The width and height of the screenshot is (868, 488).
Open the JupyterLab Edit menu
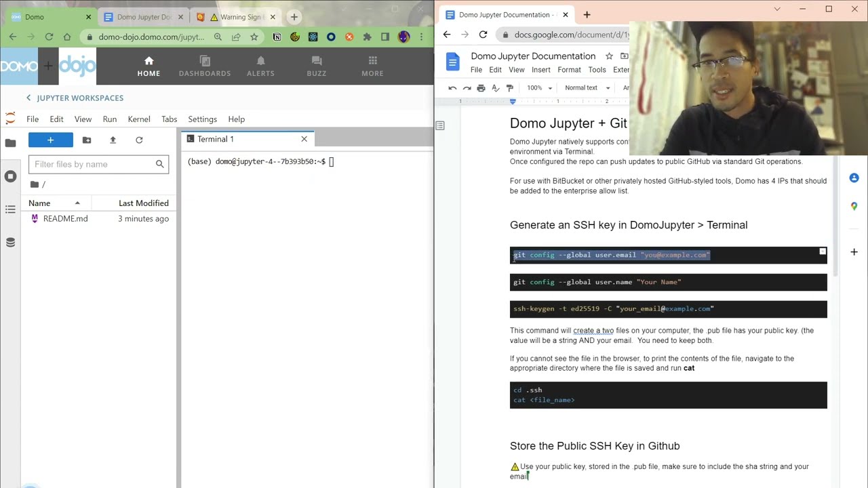click(x=56, y=119)
